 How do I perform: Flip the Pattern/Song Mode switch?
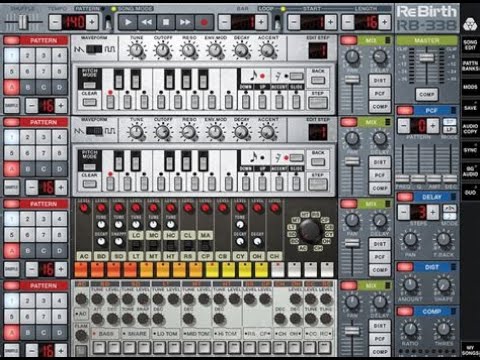point(108,23)
